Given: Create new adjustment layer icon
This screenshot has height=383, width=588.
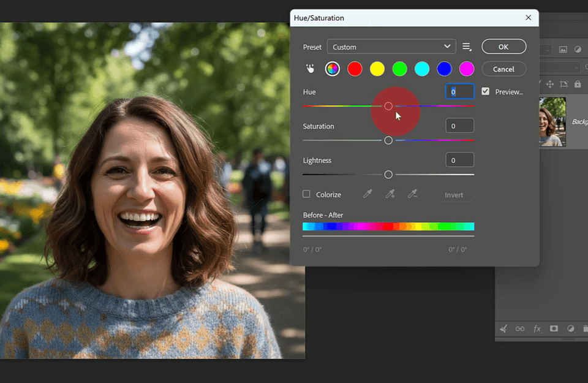Looking at the screenshot, I should click(x=571, y=328).
